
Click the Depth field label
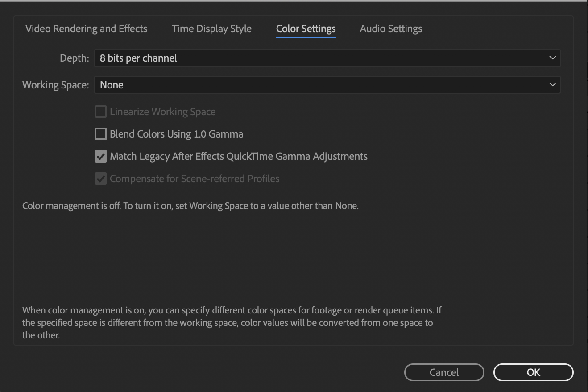coord(74,58)
